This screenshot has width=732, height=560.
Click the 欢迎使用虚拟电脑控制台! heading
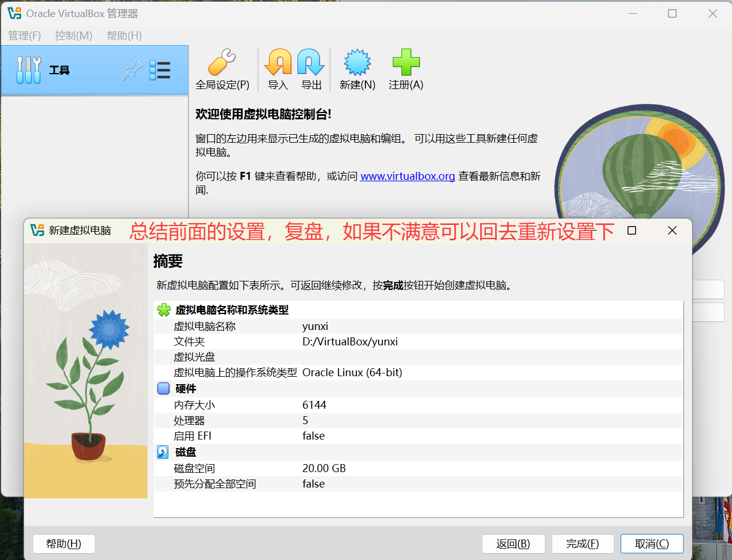(263, 114)
